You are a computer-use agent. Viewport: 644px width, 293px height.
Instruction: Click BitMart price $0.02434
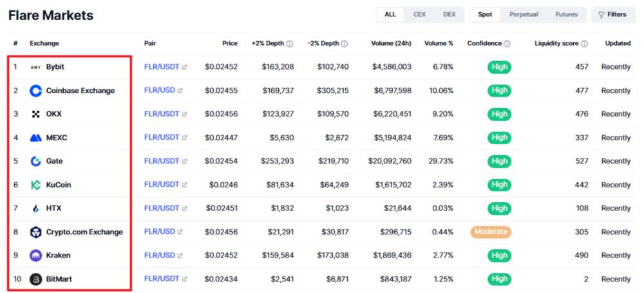(x=222, y=279)
